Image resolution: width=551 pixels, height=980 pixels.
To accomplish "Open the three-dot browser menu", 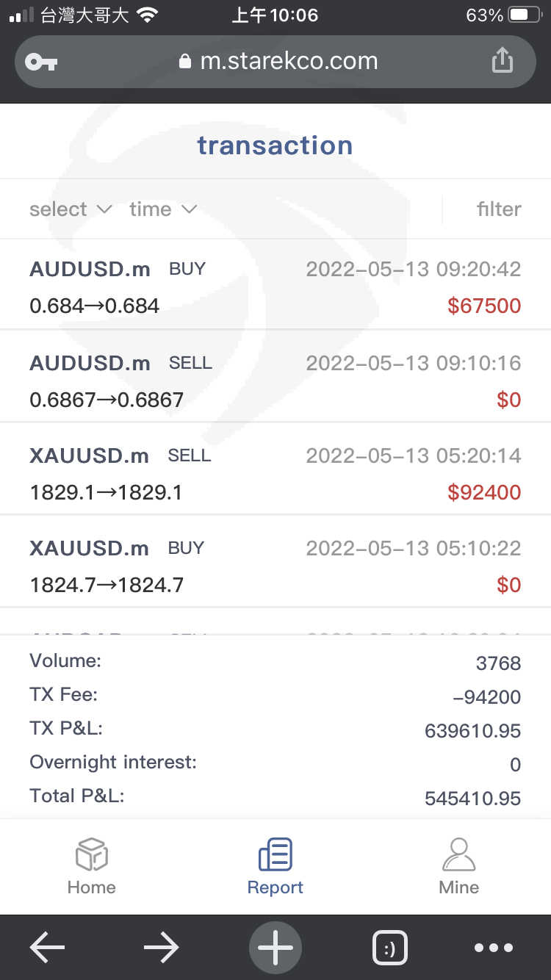I will [493, 948].
